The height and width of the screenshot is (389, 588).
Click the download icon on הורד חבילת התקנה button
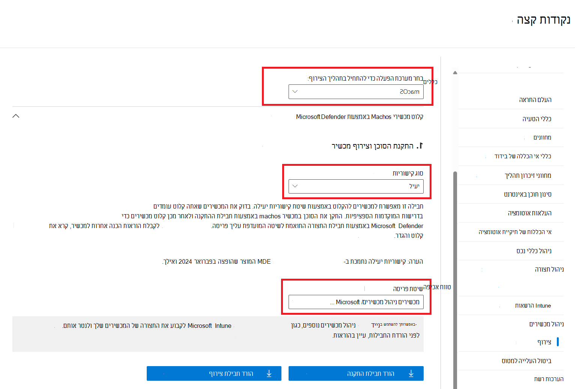point(411,373)
